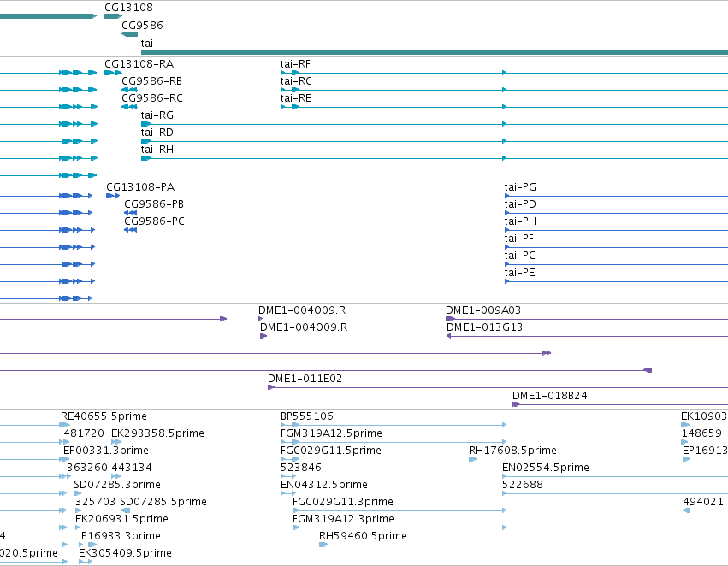This screenshot has width=728, height=566.
Task: Click the tai-PH protein label
Action: click(520, 221)
